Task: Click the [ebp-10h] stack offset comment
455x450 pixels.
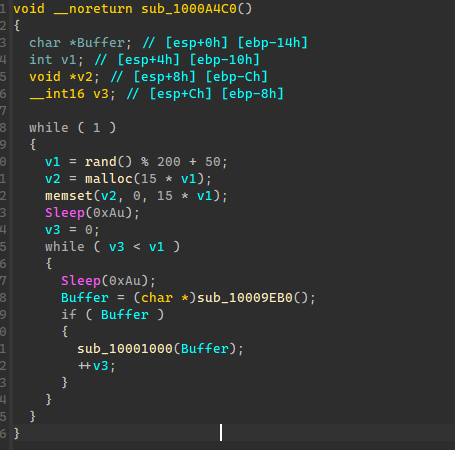Action: click(x=224, y=60)
